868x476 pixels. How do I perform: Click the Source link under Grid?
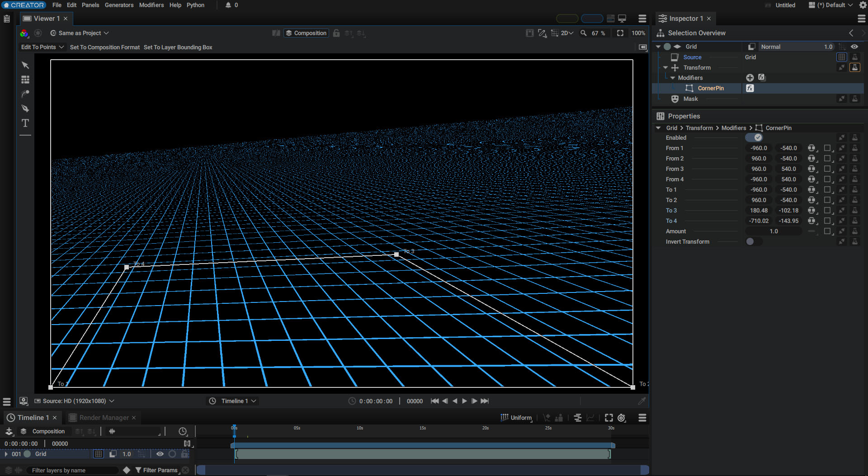click(692, 57)
